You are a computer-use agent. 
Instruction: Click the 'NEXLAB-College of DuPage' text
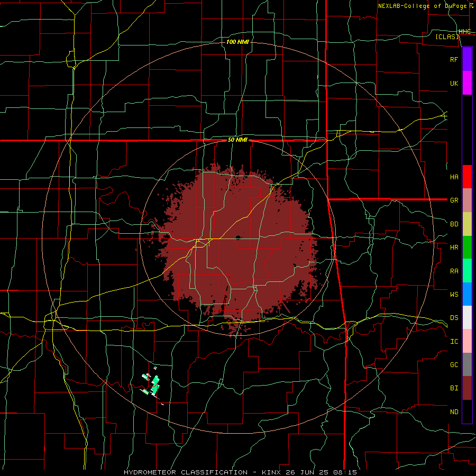coord(422,6)
